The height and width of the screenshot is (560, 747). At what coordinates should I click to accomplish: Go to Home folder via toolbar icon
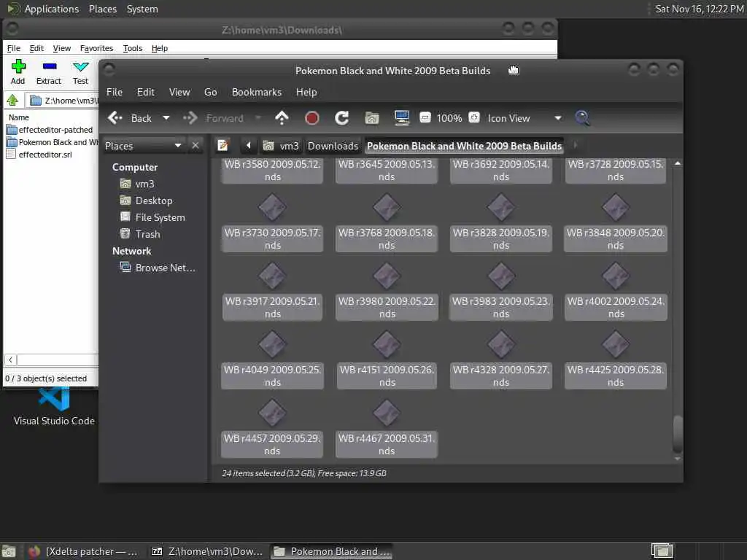pos(372,117)
